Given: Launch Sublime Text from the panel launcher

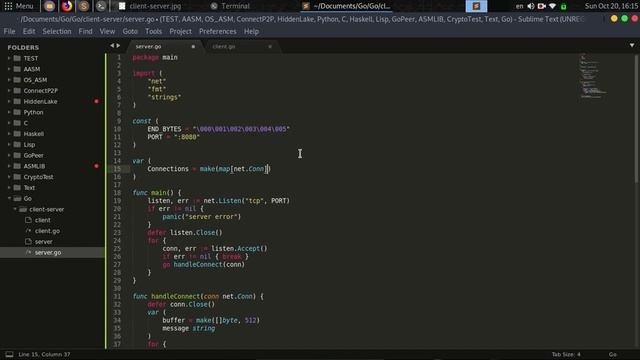Looking at the screenshot, I should click(84, 6).
